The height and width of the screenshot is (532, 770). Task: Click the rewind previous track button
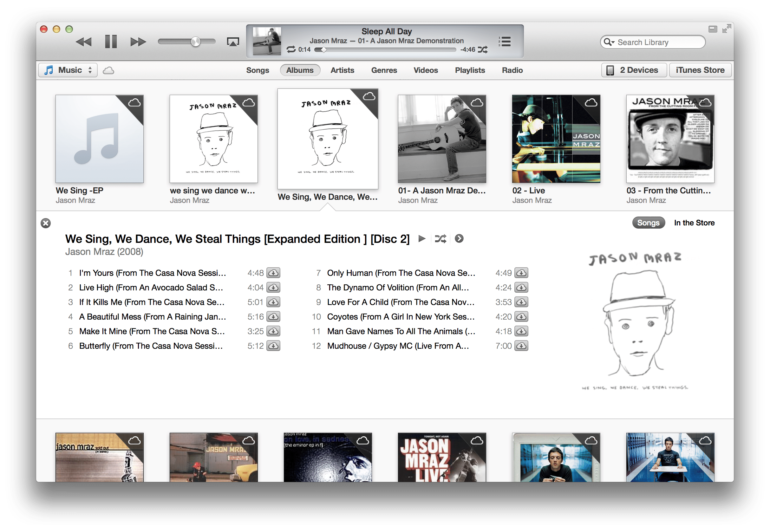pyautogui.click(x=84, y=42)
